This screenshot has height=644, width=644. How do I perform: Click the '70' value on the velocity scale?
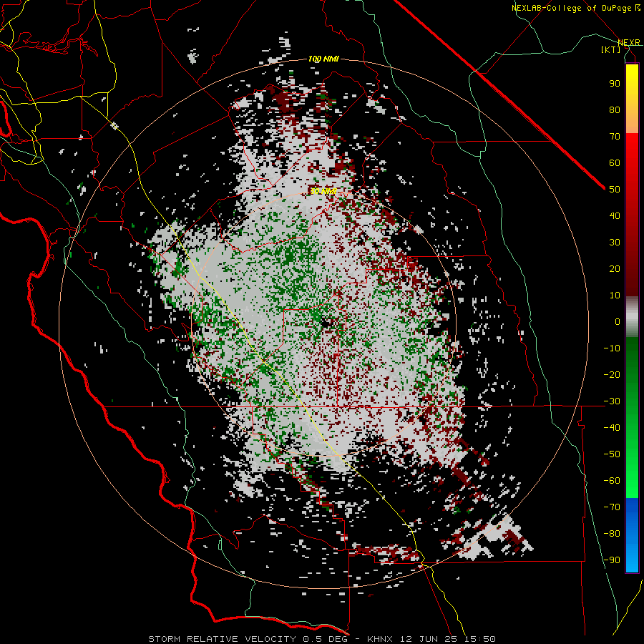pos(615,137)
